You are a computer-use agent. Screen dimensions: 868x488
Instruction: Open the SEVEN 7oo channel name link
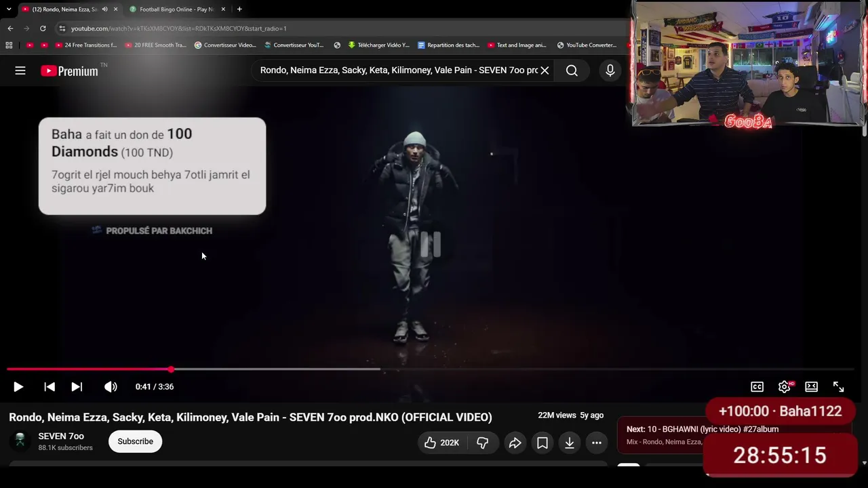click(61, 436)
